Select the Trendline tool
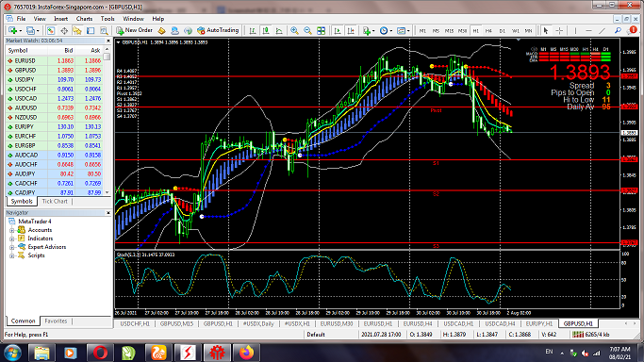644x362 pixels. pos(603,30)
